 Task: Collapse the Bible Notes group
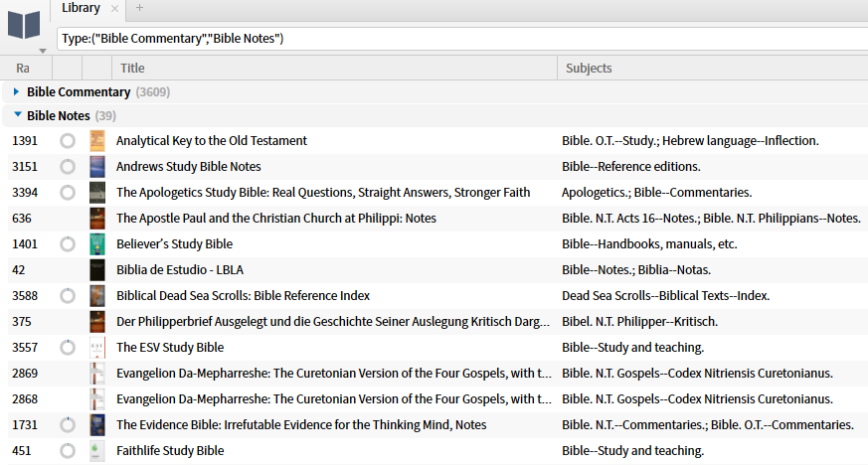(x=17, y=116)
